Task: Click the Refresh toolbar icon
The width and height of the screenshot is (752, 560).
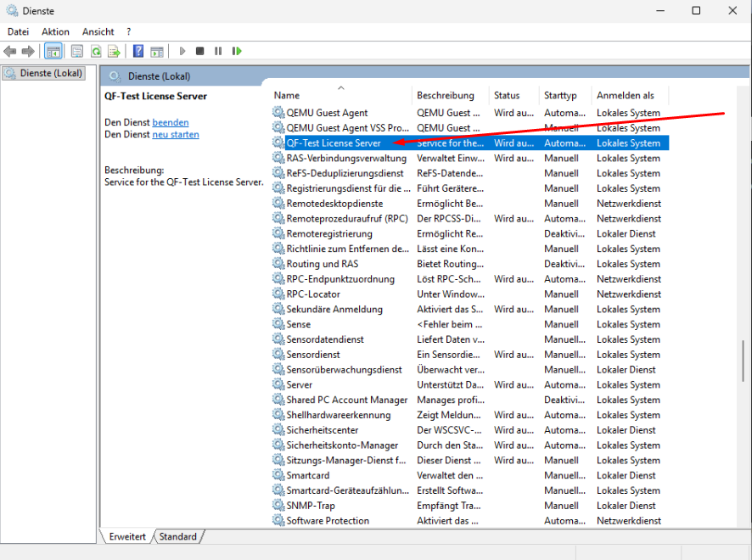Action: pos(96,51)
